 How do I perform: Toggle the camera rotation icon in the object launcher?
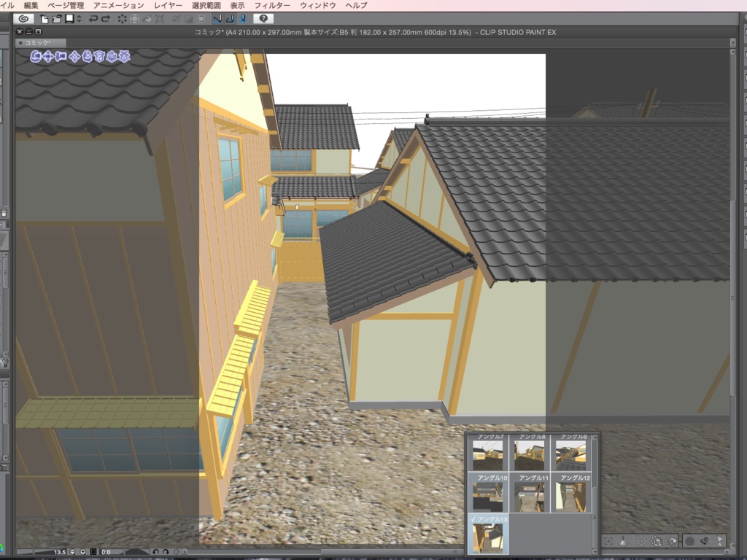click(672, 541)
